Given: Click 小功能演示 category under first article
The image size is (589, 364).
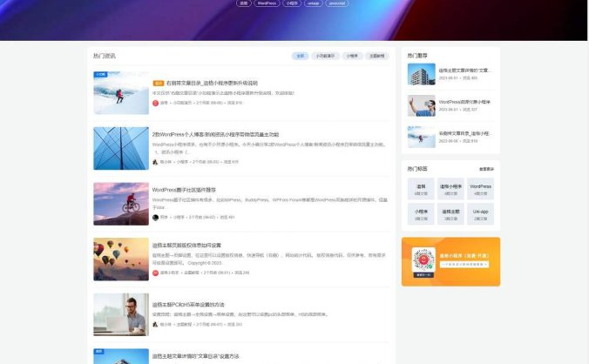Looking at the screenshot, I should [x=182, y=103].
